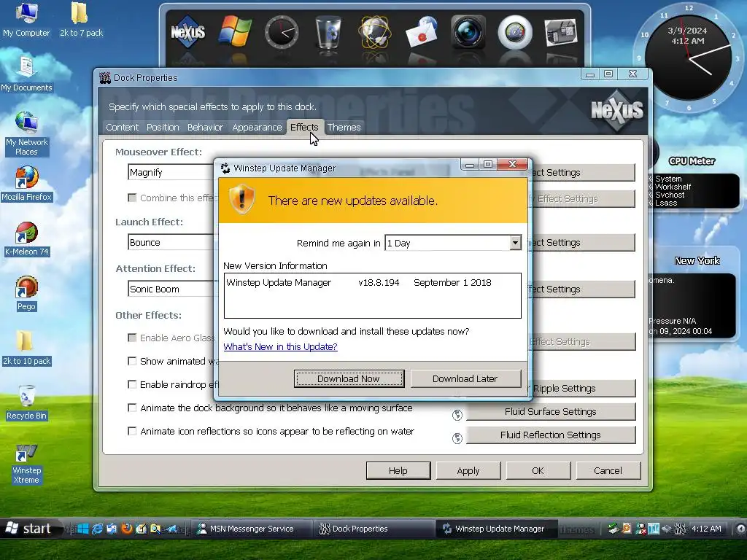This screenshot has height=560, width=747.
Task: Click the globe network icon in the dock
Action: (375, 32)
